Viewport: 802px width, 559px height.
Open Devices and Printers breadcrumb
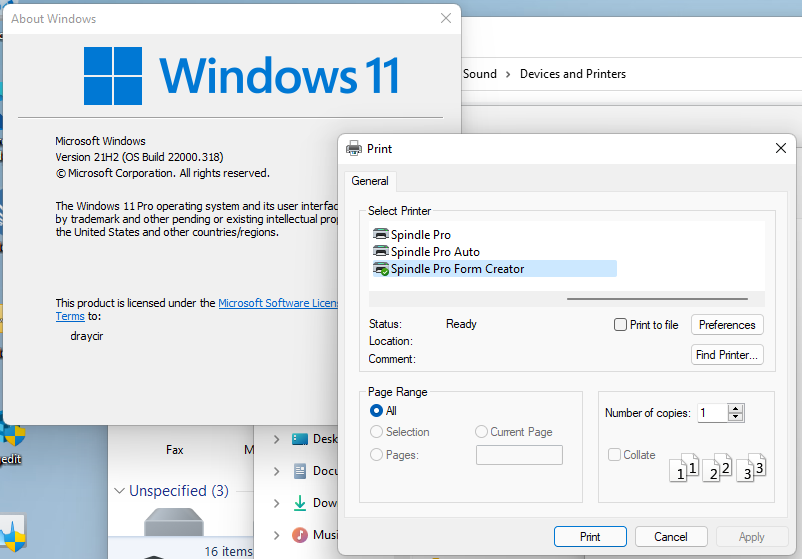(573, 74)
